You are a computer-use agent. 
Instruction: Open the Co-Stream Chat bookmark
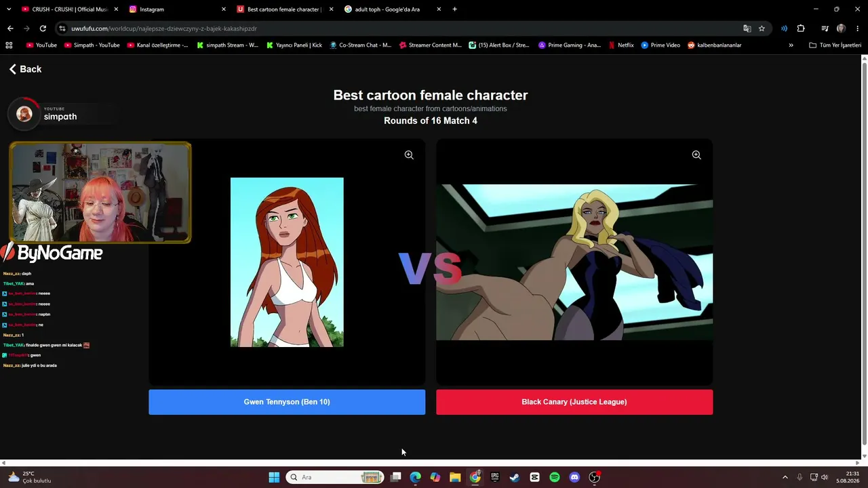tap(360, 45)
